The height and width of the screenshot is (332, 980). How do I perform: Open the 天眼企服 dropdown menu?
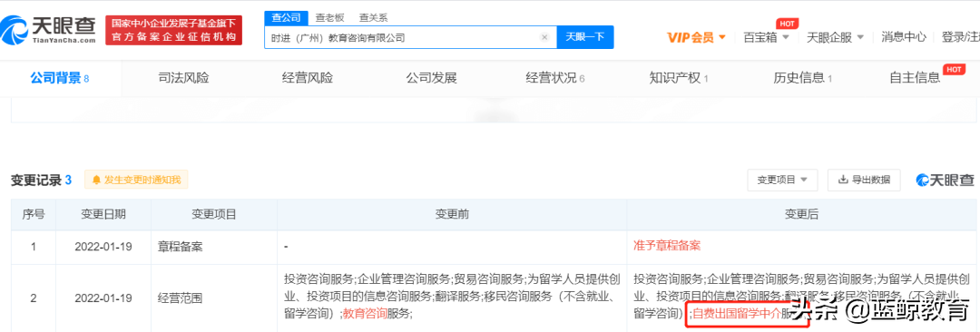(835, 37)
